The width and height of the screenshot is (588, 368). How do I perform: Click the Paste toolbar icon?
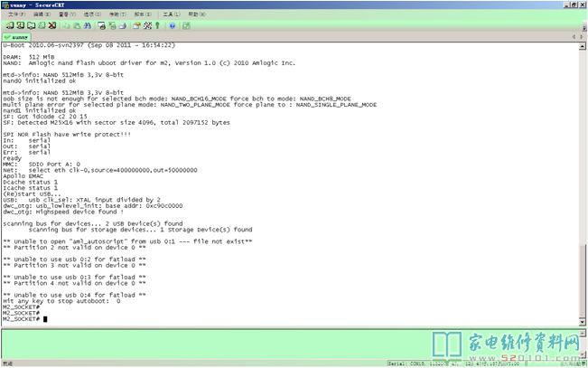pyautogui.click(x=77, y=25)
